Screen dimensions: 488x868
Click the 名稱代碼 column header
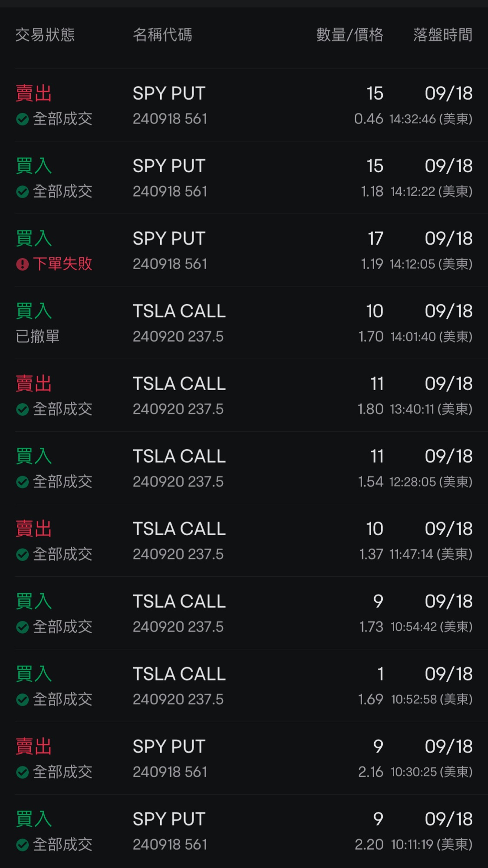point(162,35)
